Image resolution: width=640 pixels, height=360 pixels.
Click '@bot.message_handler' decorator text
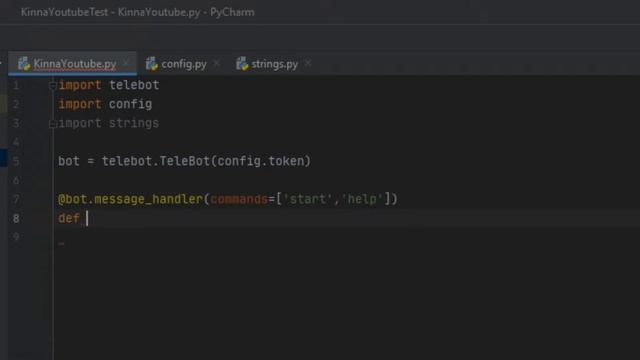(131, 200)
